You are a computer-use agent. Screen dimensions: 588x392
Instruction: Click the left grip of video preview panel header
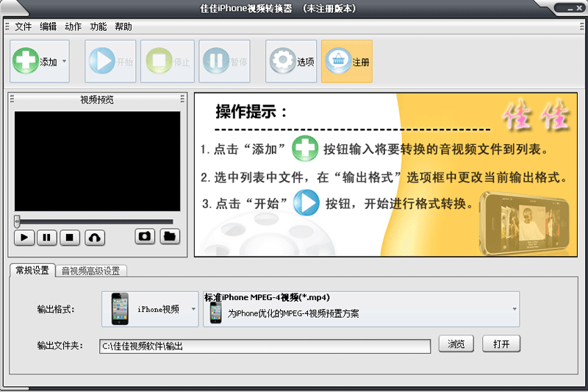12,99
